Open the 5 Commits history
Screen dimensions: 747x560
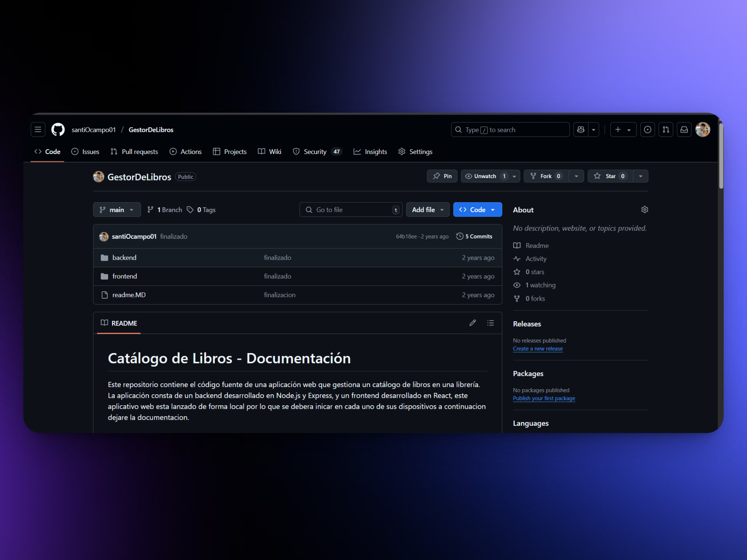point(474,236)
